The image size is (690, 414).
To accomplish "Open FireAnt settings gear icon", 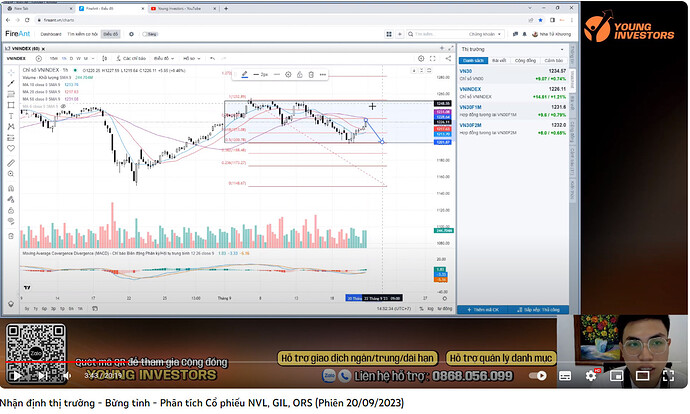I will pos(131,34).
